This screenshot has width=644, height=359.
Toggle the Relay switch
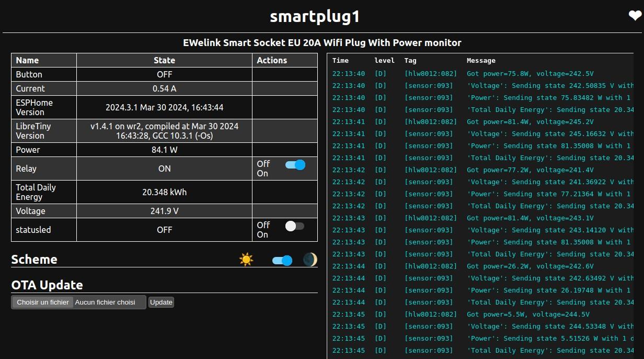point(295,165)
